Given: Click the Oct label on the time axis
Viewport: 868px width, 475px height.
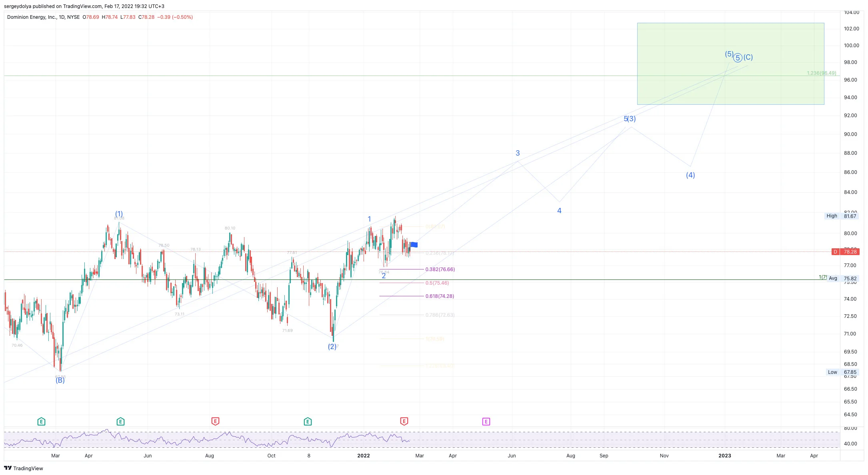Looking at the screenshot, I should pyautogui.click(x=272, y=456).
